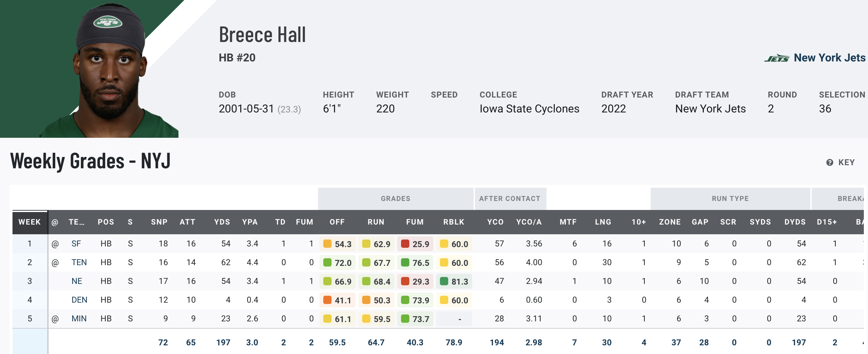Screen dimensions: 868x354
Task: Open the New York Jets team link
Action: [829, 58]
